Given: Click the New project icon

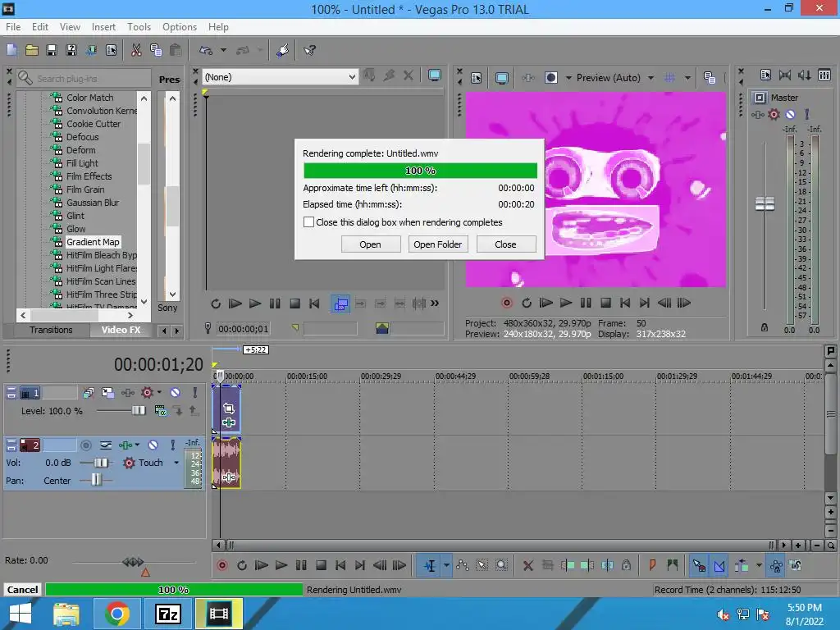Looking at the screenshot, I should [x=11, y=50].
